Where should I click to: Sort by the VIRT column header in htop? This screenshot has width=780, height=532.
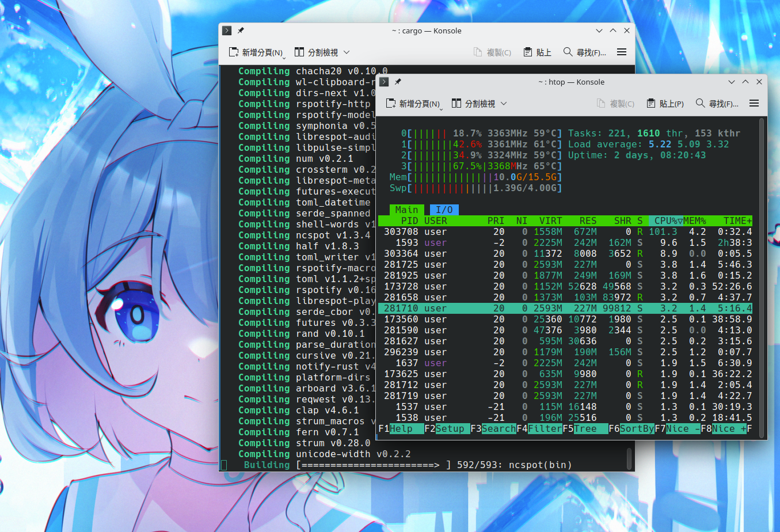coord(550,221)
